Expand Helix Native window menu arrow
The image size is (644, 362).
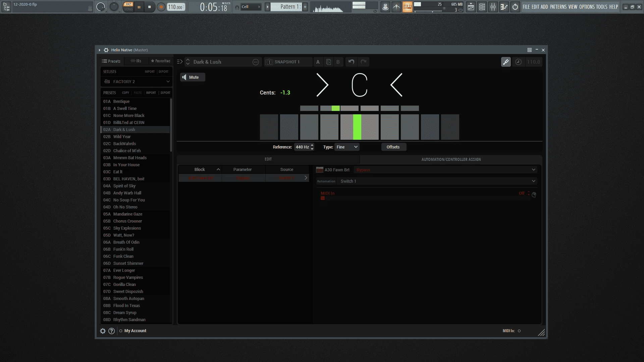(x=100, y=50)
